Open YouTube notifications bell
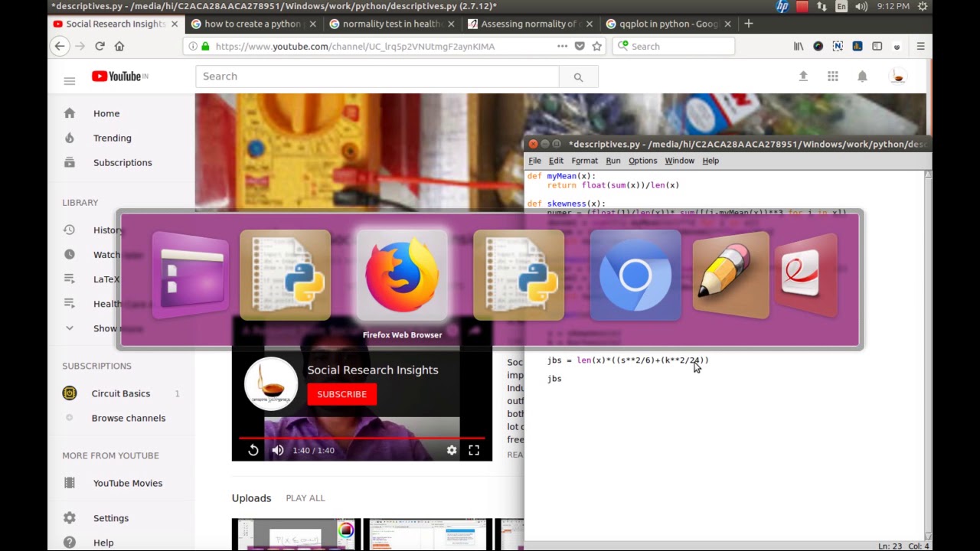Screen dimensions: 980x551 tap(862, 77)
